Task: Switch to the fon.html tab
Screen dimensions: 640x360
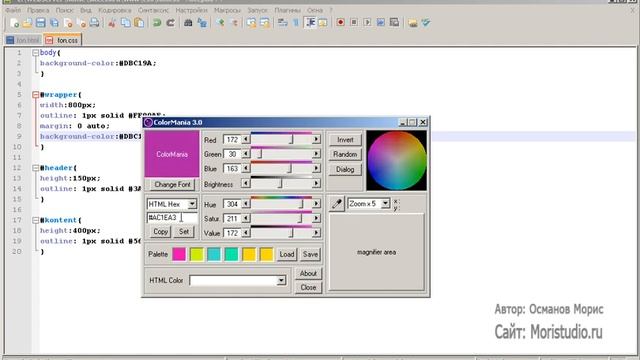Action: (24, 40)
